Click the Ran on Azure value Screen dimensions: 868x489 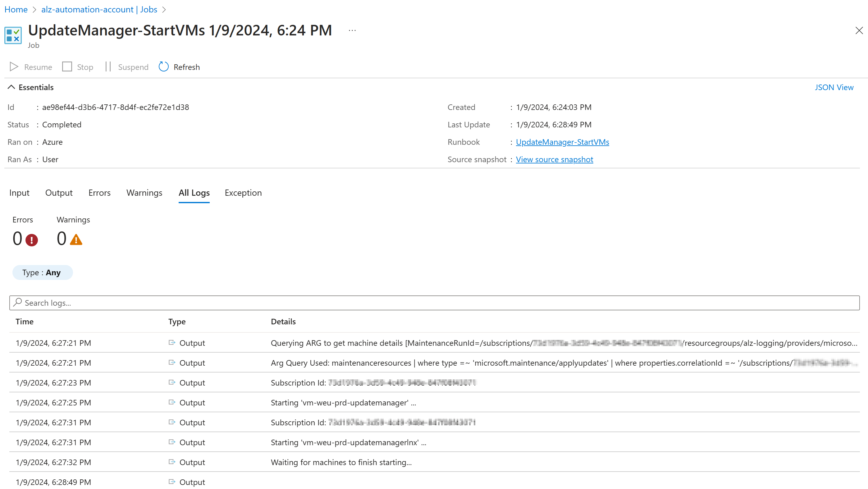pos(52,142)
